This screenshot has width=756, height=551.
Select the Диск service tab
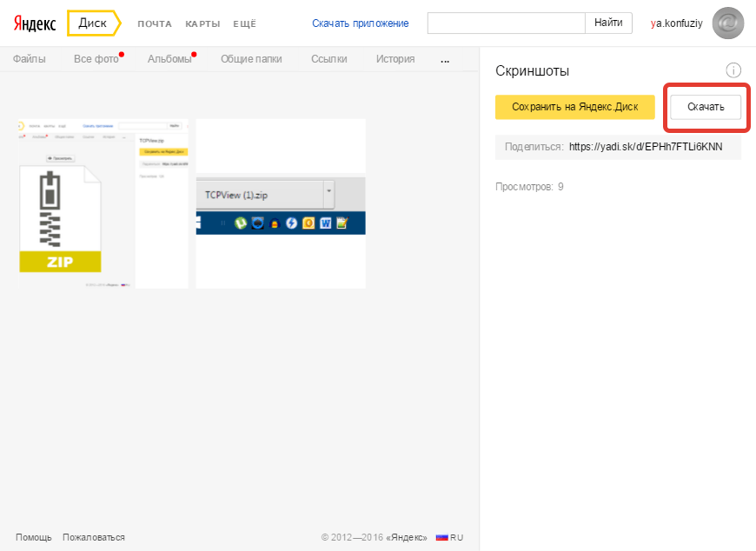tap(93, 23)
